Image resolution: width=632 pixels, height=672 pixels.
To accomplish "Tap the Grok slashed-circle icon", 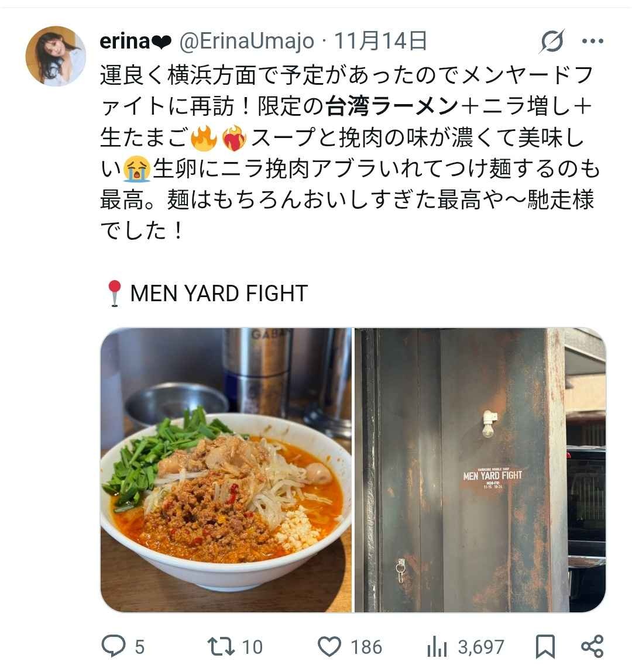I will (552, 41).
